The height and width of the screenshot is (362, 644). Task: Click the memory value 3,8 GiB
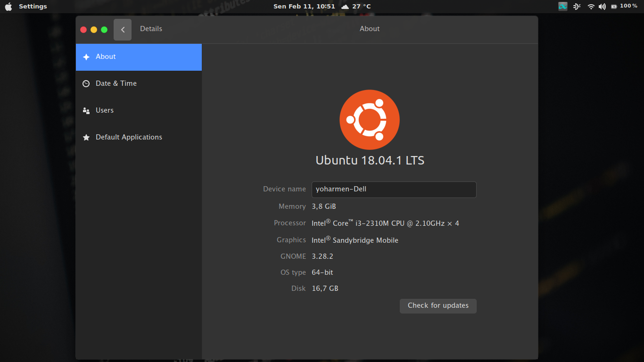[324, 206]
